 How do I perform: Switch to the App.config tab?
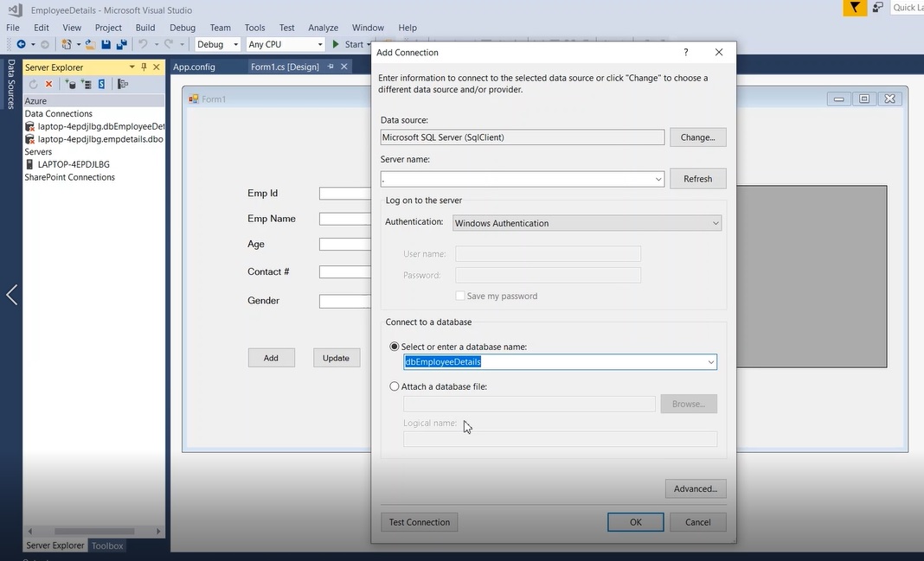click(x=194, y=67)
